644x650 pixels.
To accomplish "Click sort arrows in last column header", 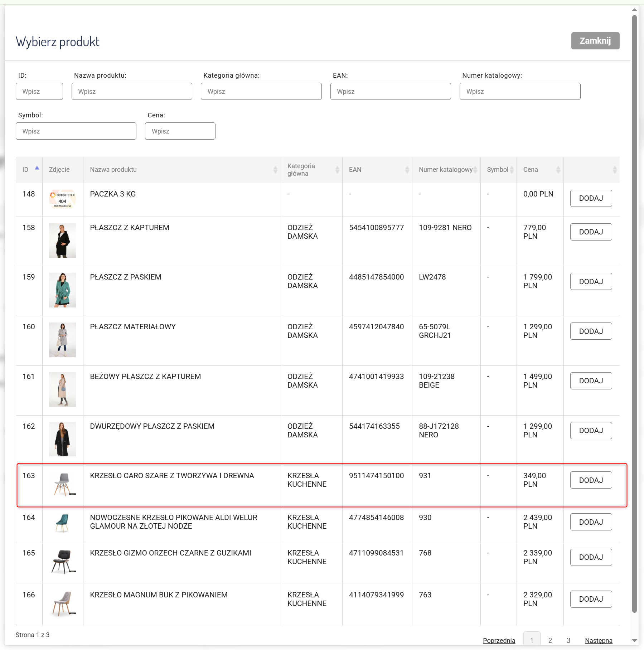I will (x=614, y=170).
